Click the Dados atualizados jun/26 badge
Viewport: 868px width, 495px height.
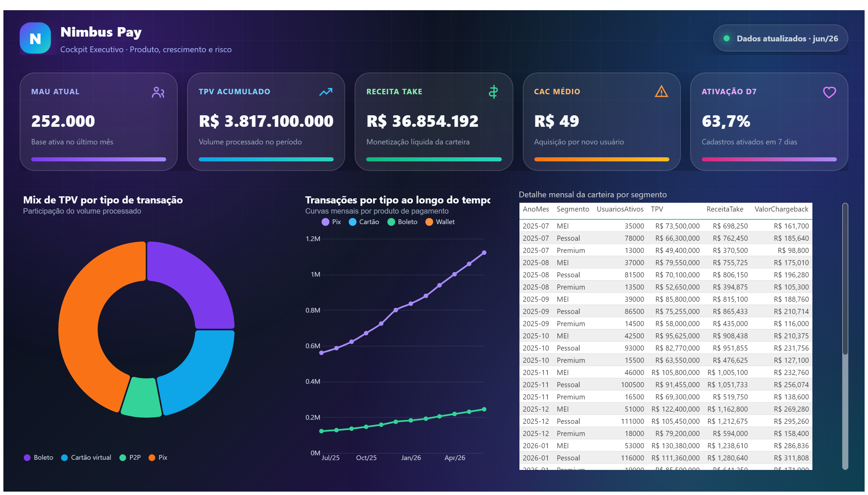(780, 38)
